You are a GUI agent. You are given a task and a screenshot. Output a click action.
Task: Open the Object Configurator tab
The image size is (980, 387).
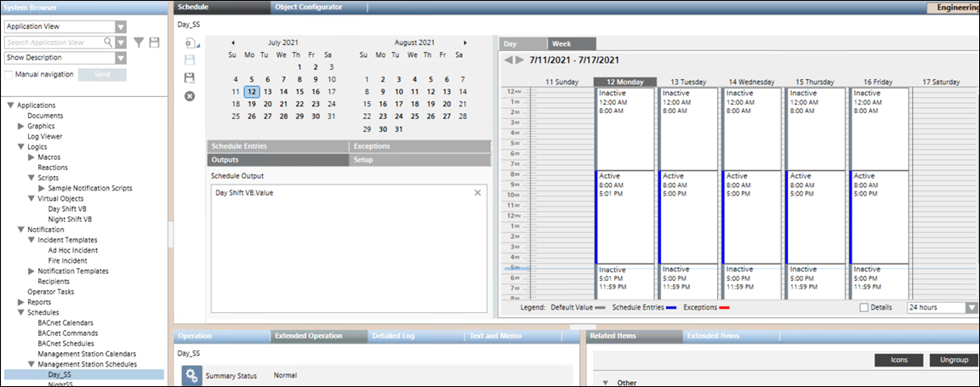tap(309, 7)
